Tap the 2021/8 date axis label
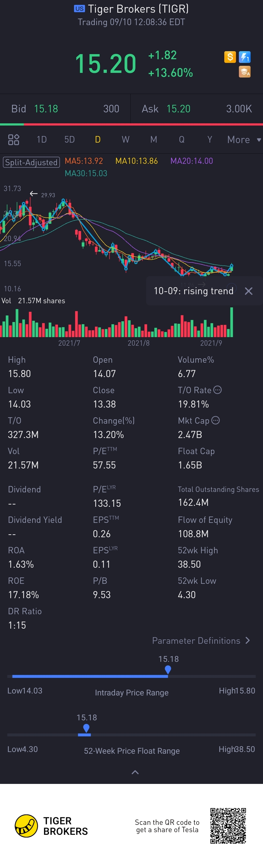The image size is (263, 868). pyautogui.click(x=138, y=343)
